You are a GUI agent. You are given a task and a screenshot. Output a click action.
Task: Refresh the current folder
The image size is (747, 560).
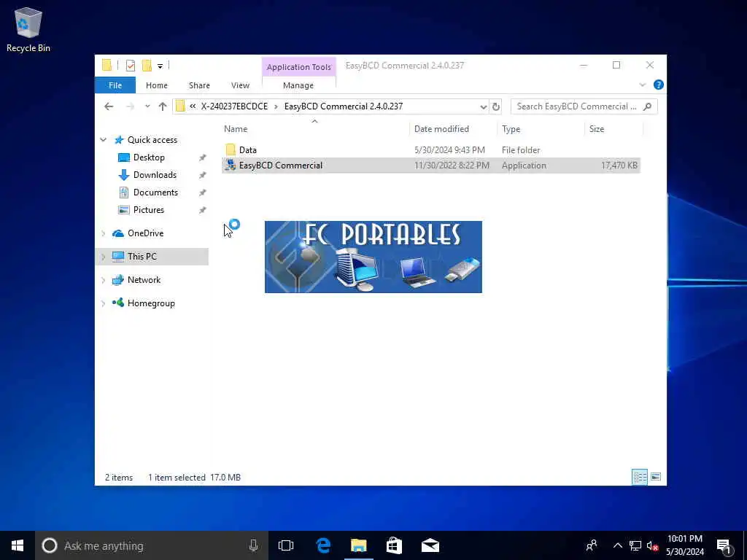(495, 106)
